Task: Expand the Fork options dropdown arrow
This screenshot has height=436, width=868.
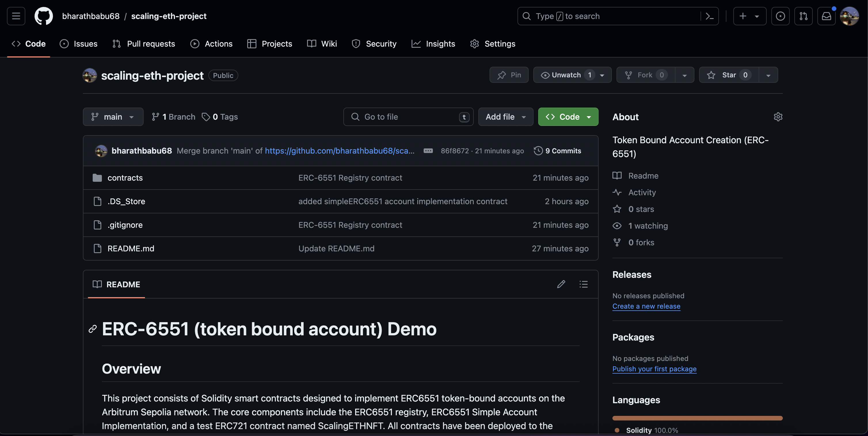Action: 684,75
